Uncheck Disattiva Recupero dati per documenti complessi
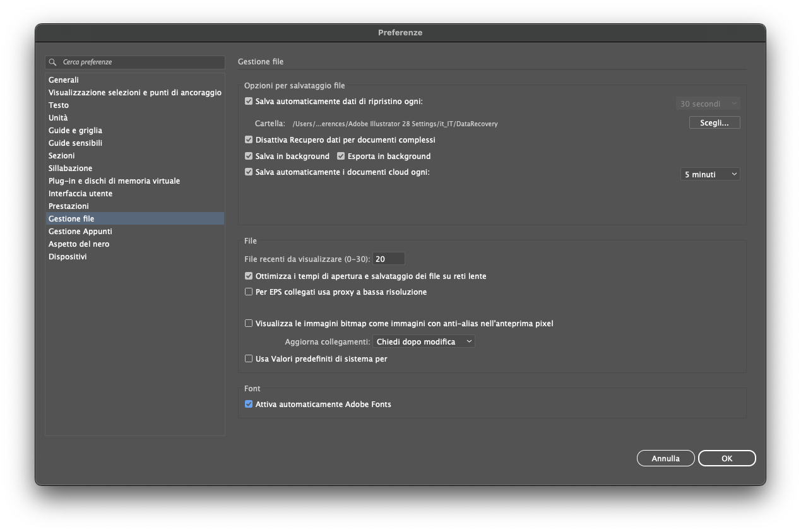This screenshot has width=801, height=532. pyautogui.click(x=249, y=140)
